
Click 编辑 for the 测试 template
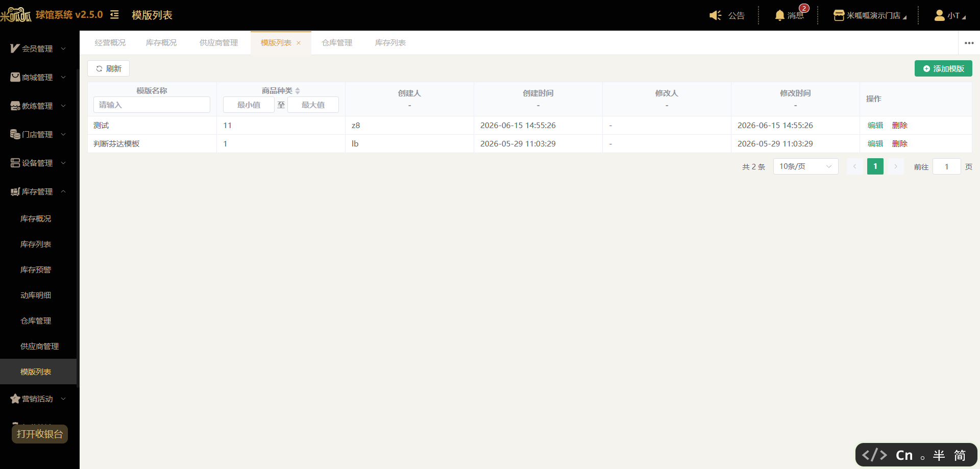875,126
